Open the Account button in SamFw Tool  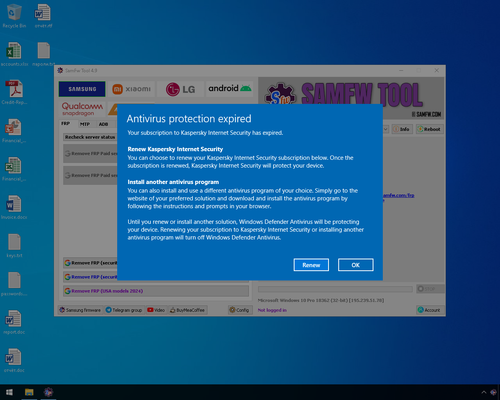[x=429, y=310]
